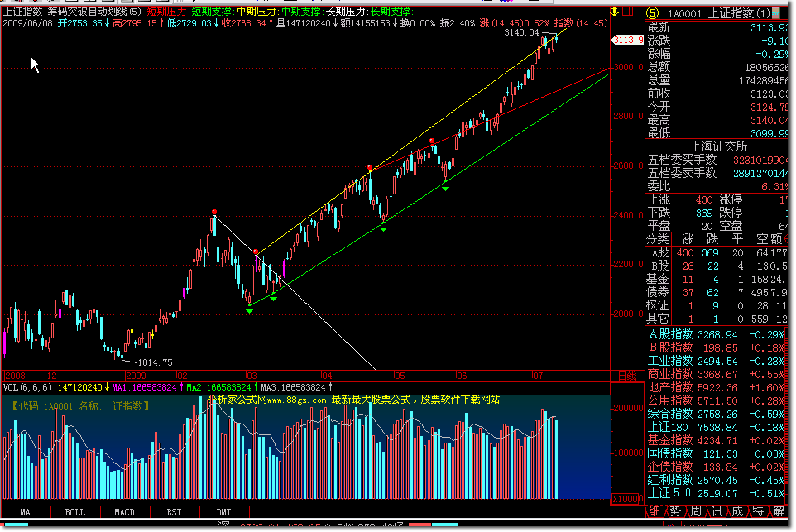
Task: Click the current price tag 3113.9 on the axis
Action: click(627, 40)
